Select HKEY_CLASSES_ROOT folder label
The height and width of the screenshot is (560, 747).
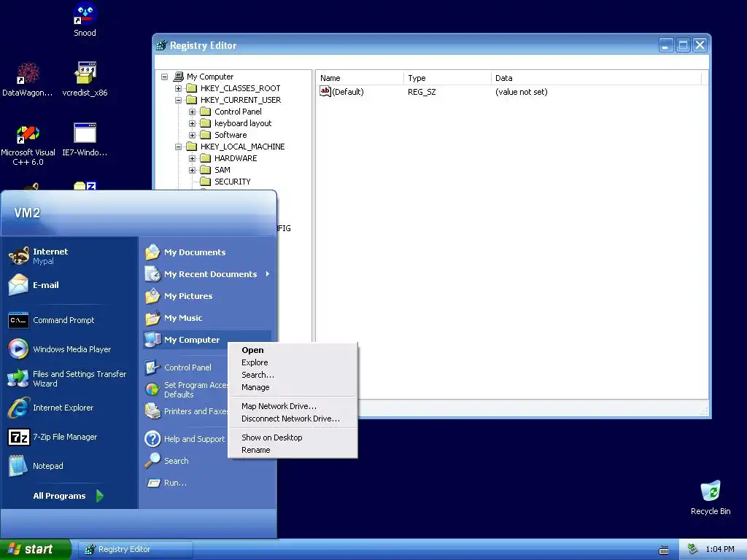(240, 88)
